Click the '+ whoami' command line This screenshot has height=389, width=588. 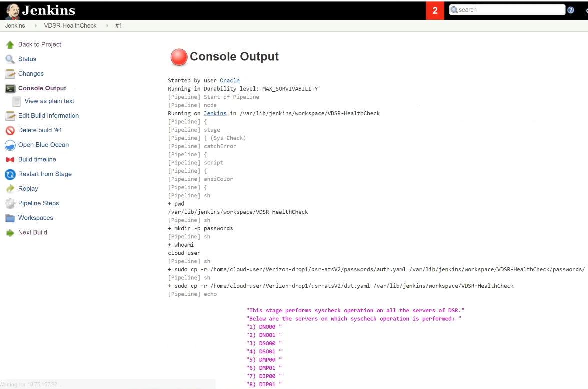click(x=181, y=245)
